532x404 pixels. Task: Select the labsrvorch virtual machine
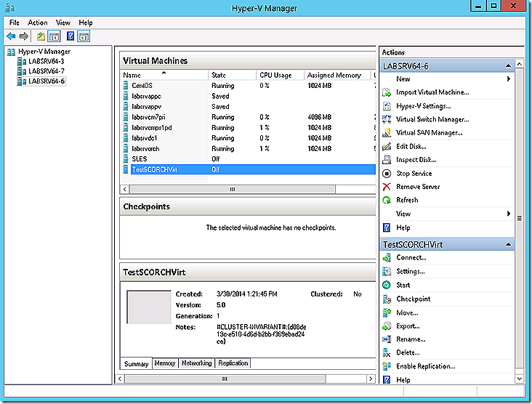coord(249,148)
